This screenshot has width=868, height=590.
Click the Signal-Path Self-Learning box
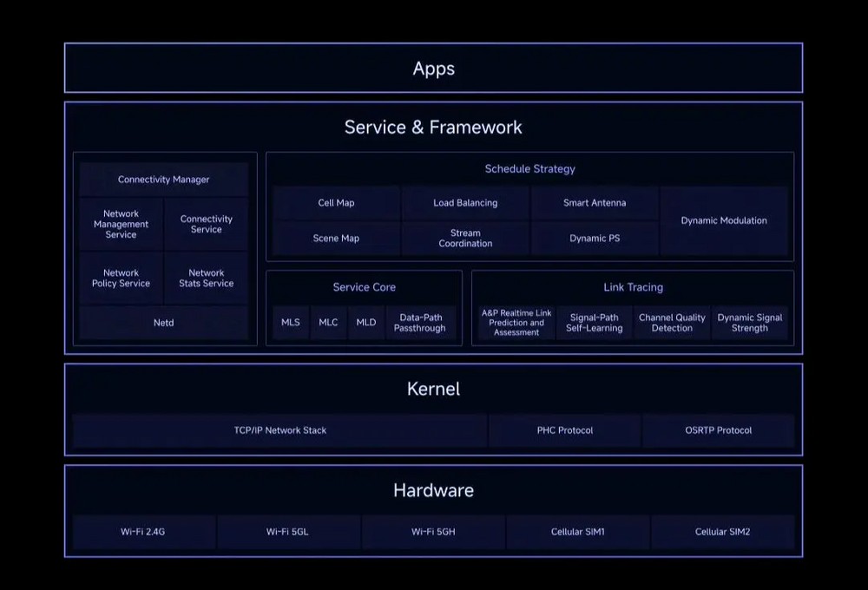(595, 323)
